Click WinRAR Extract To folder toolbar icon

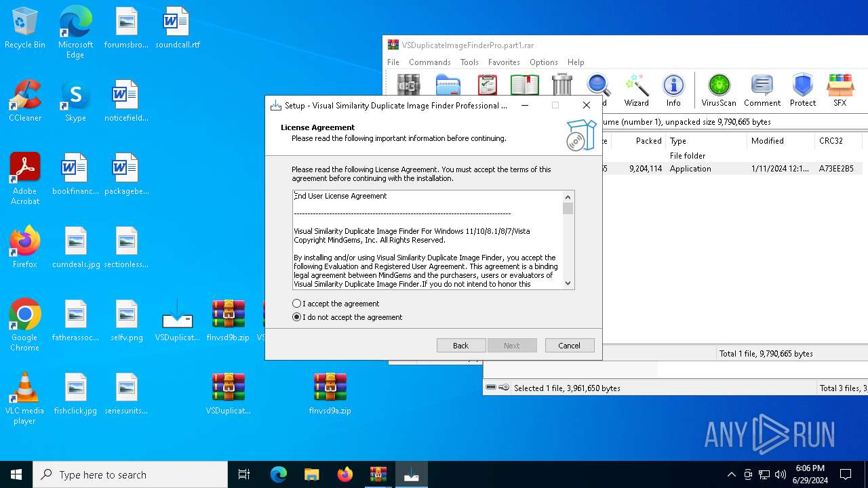coord(448,85)
